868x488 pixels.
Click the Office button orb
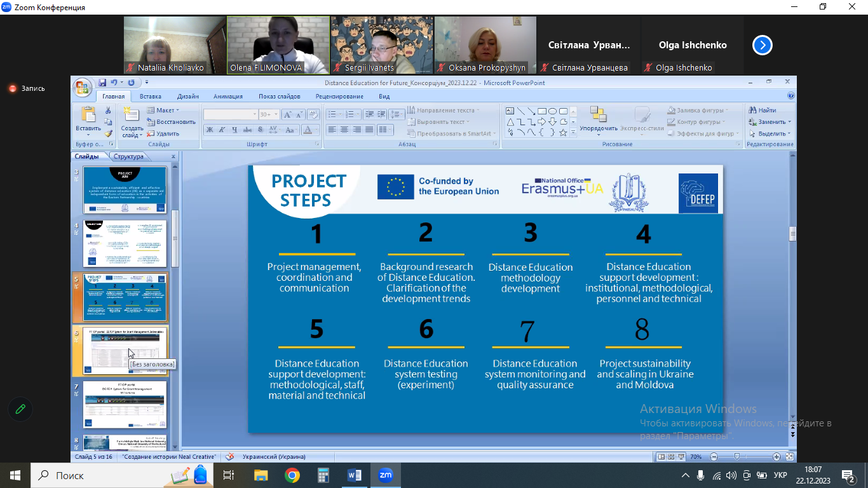tap(83, 87)
